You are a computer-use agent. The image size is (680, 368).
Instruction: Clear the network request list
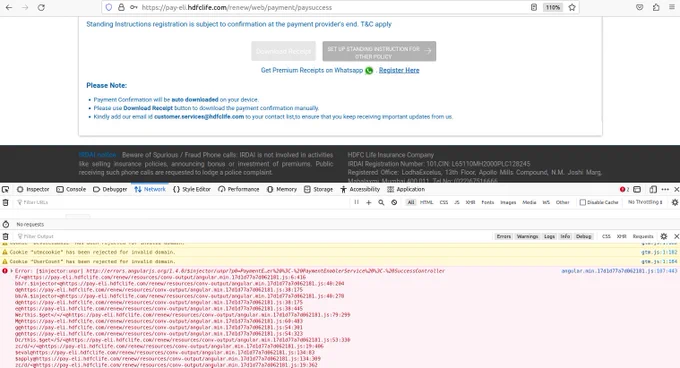(x=6, y=202)
